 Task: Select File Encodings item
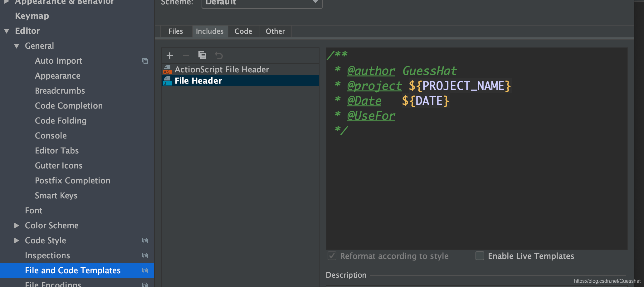pyautogui.click(x=53, y=285)
